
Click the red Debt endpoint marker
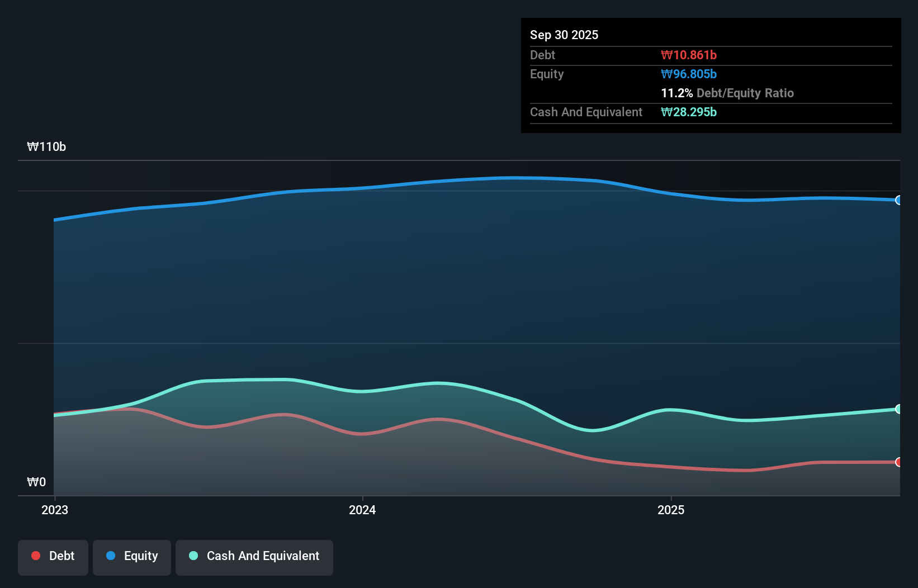click(898, 462)
